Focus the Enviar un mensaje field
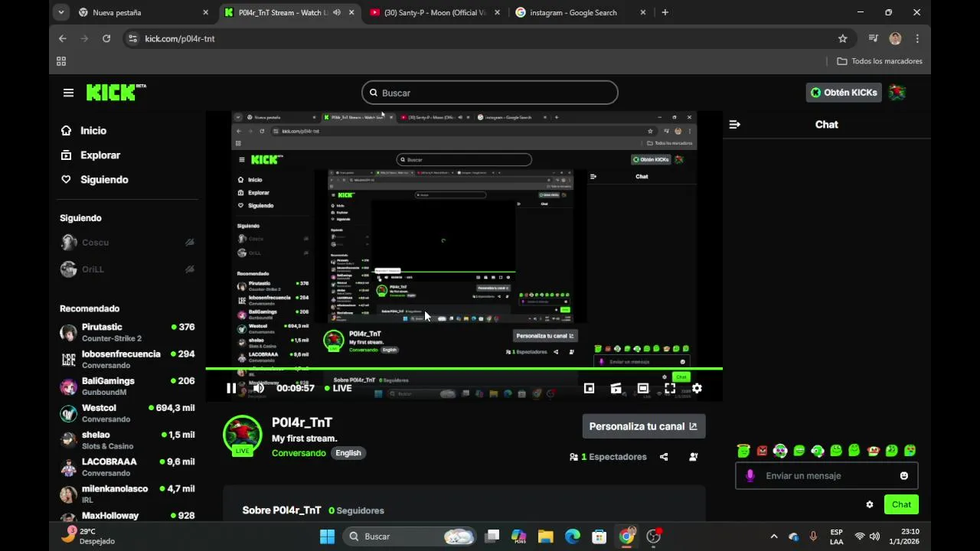The height and width of the screenshot is (551, 980). point(827,475)
